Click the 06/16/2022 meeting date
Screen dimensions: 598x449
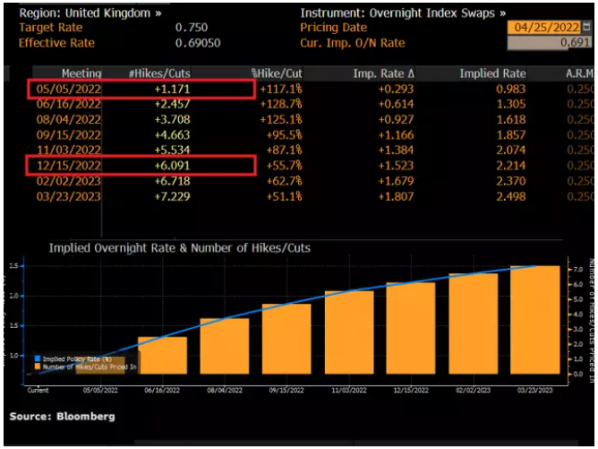[69, 104]
